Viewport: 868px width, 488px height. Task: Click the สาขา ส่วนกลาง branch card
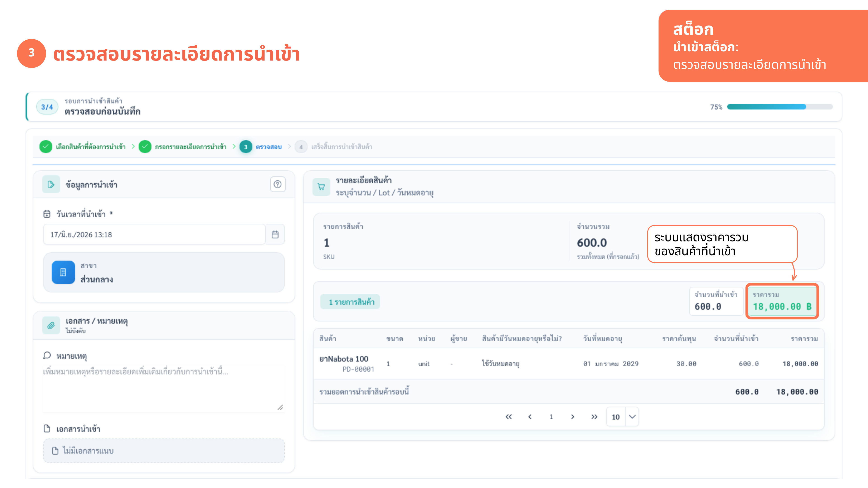tap(164, 272)
